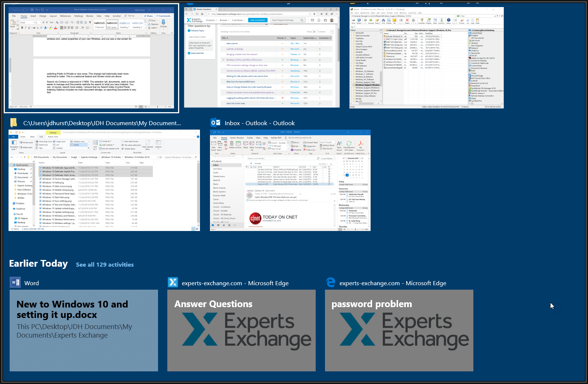The image size is (588, 384).
Task: Toggle the AutoSave switch in Word
Action: coord(24,10)
